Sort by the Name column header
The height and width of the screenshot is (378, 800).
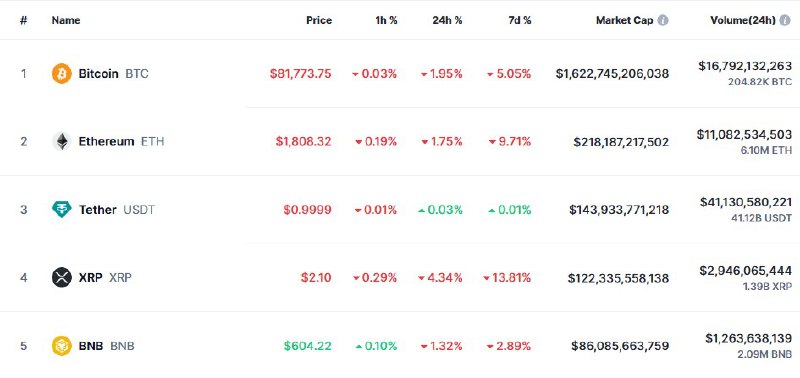66,20
